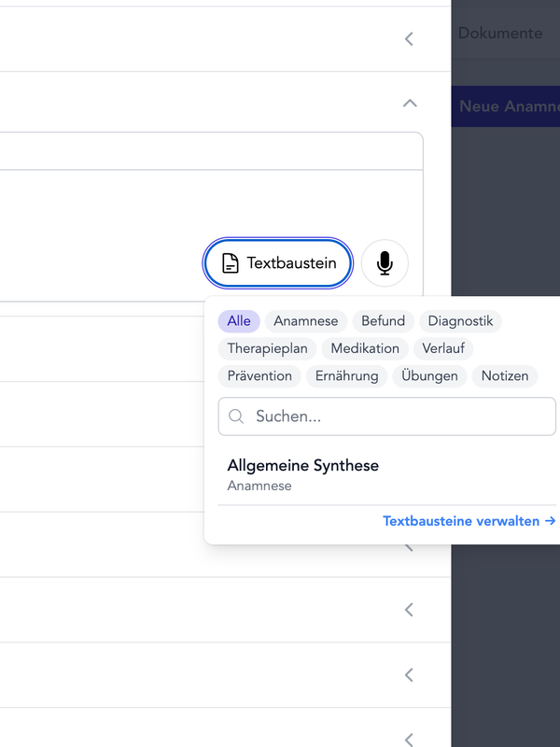Viewport: 560px width, 747px height.
Task: Click the document icon inside Textbaustein button
Action: (231, 263)
